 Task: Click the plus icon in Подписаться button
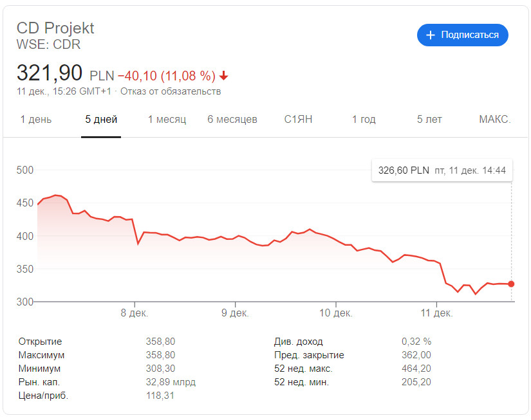coord(430,35)
